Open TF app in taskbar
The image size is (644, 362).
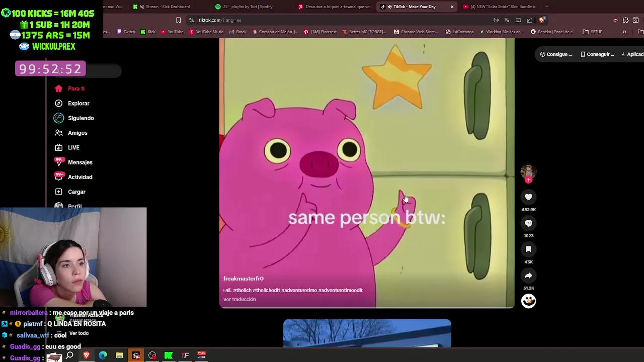pos(185,355)
